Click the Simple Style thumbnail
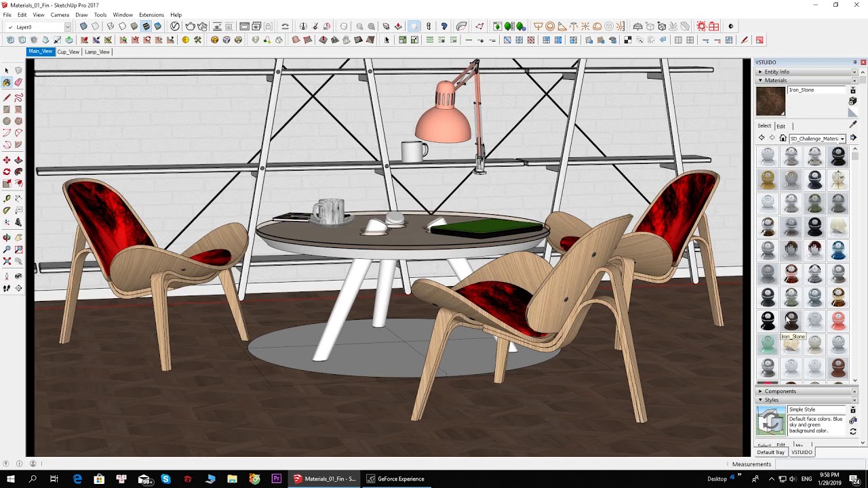 771,420
